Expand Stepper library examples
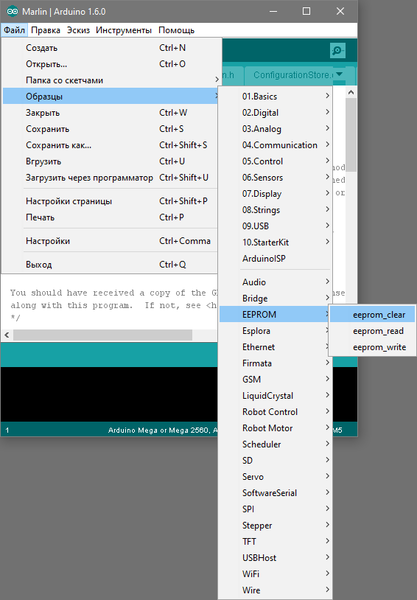The width and height of the screenshot is (417, 600). 276,525
